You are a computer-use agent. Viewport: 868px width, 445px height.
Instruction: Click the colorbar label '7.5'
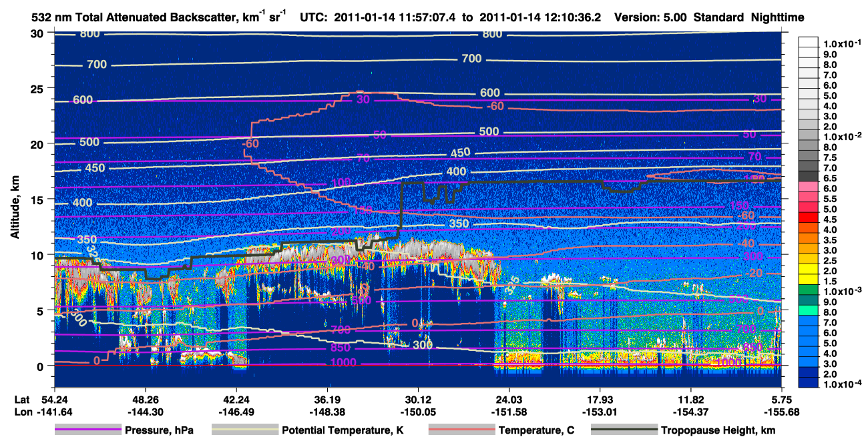[x=831, y=158]
